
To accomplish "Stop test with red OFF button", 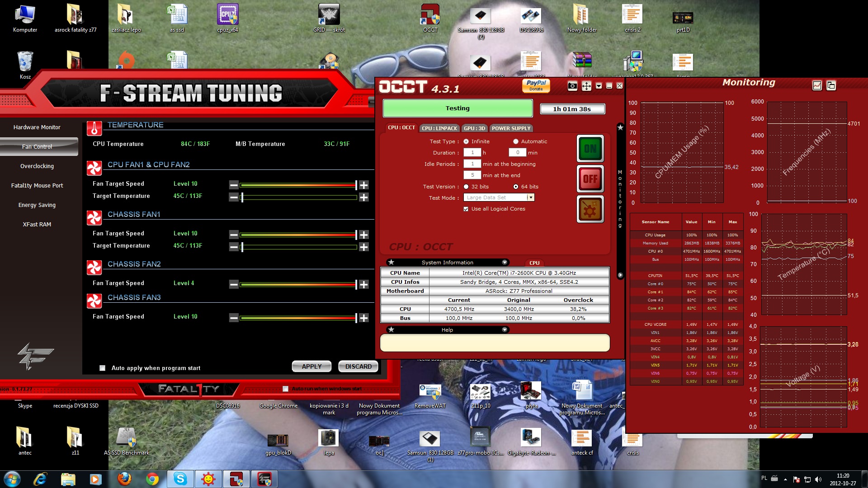I will click(x=590, y=179).
